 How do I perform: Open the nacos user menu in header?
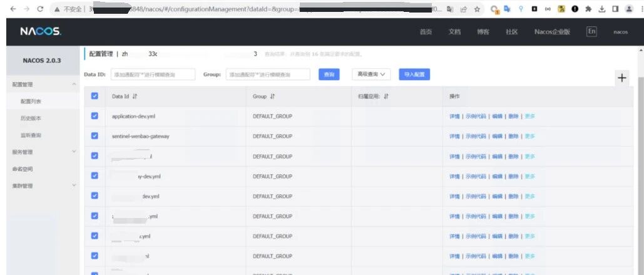pos(621,32)
